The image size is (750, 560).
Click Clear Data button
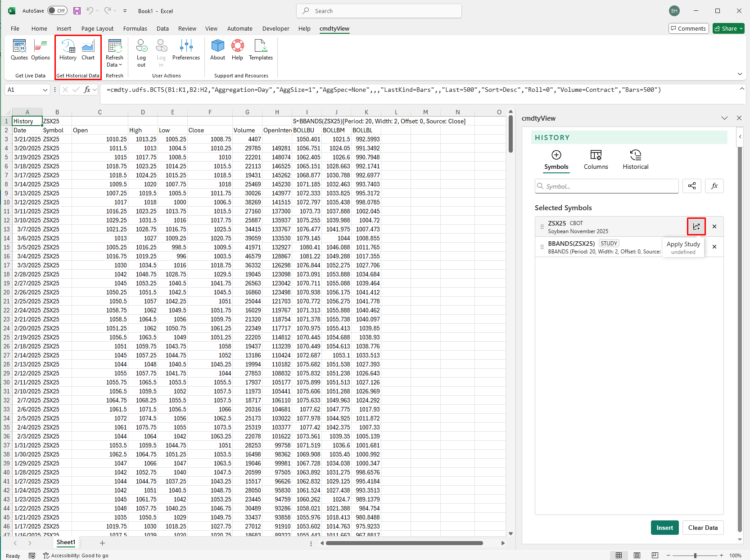click(x=703, y=528)
